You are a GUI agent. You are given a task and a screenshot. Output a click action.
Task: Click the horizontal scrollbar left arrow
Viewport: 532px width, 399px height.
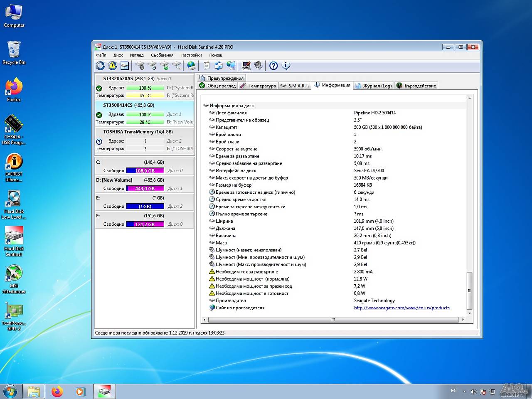[x=204, y=320]
